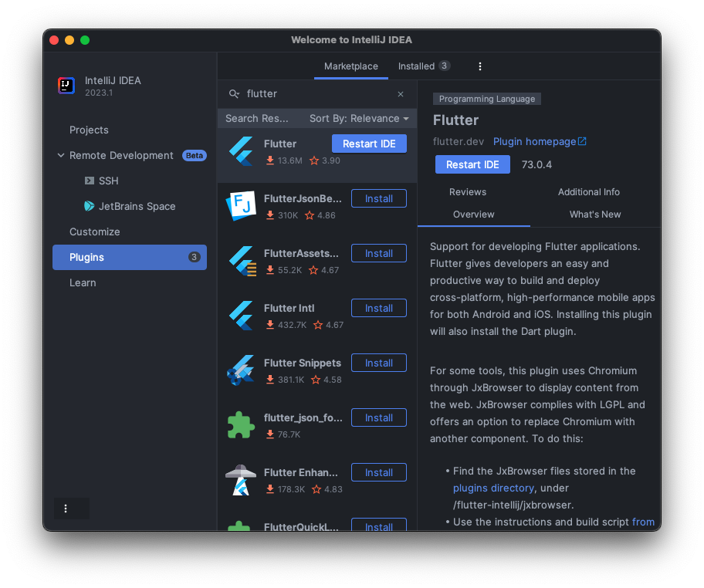Select the Flutter Snippets plugin icon

pos(242,370)
